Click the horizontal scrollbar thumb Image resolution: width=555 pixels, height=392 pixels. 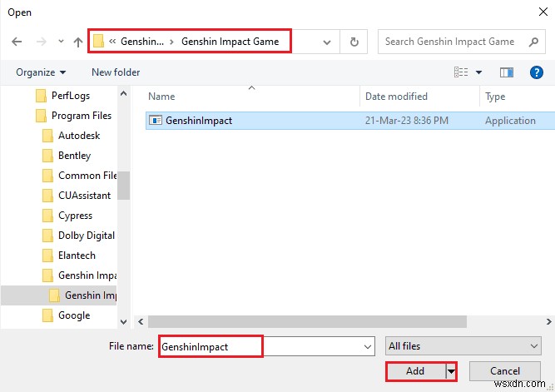click(307, 321)
